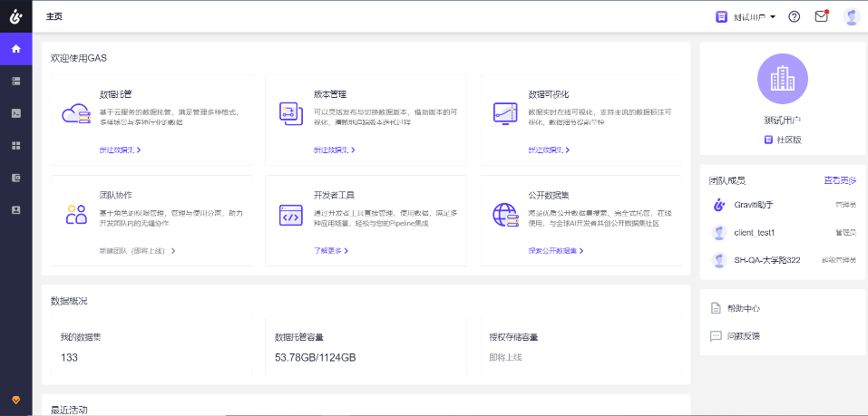
Task: Click the Home icon in left sidebar
Action: pyautogui.click(x=15, y=49)
